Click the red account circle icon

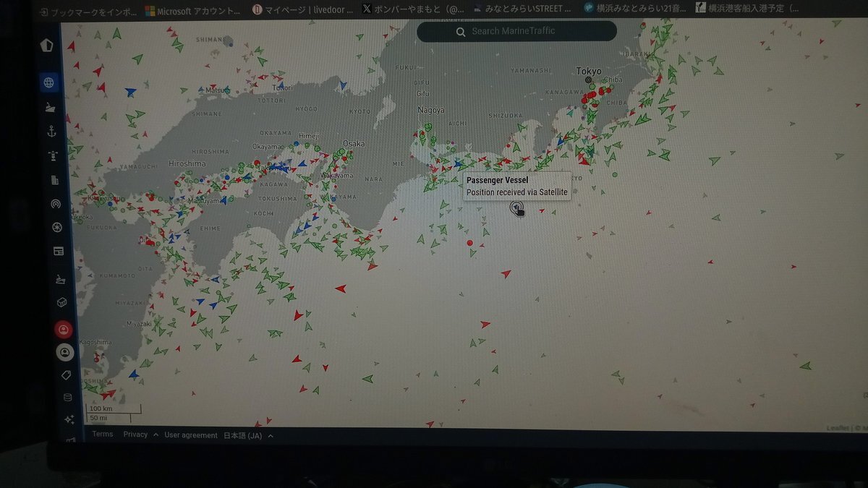click(x=64, y=329)
